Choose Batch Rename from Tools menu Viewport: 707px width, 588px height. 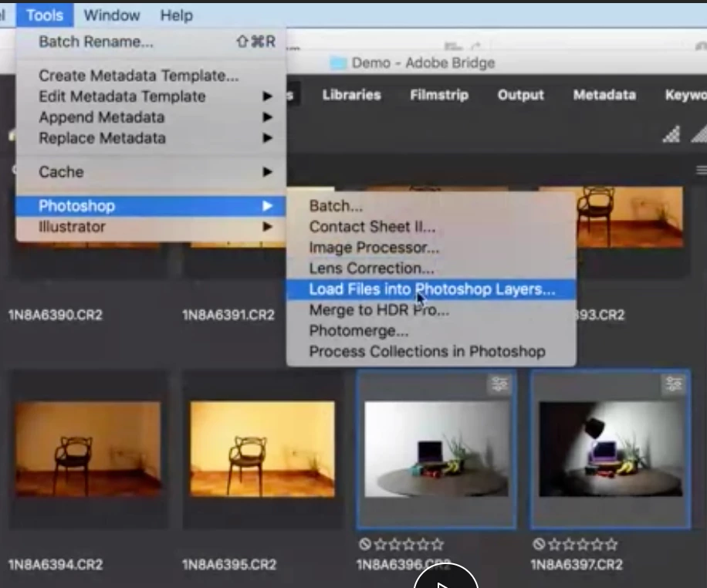tap(151, 42)
